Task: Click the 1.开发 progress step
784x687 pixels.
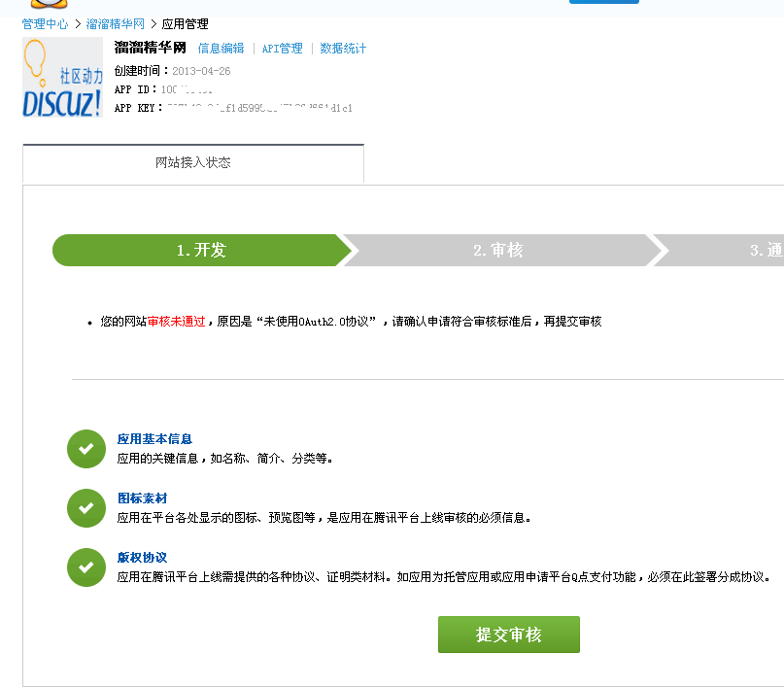Action: click(x=201, y=250)
